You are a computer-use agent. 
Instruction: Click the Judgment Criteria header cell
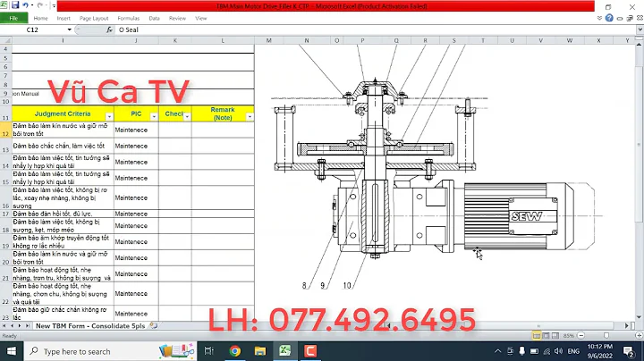(63, 113)
